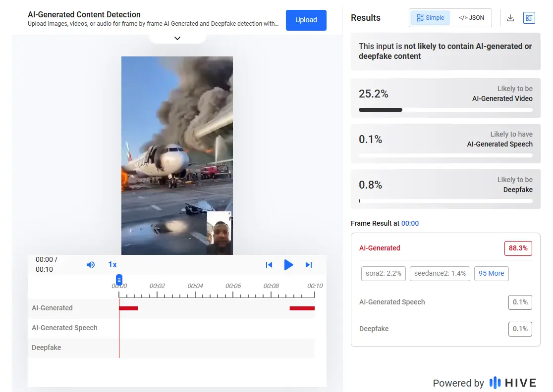The width and height of the screenshot is (553, 392).
Task: Click first red AI-Generated timeline segment
Action: click(x=128, y=308)
